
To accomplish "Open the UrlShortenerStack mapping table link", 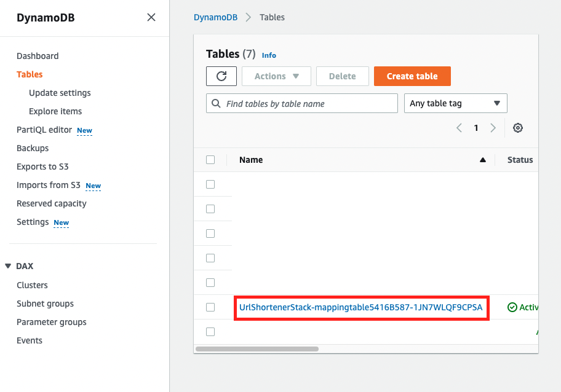I will pyautogui.click(x=360, y=307).
